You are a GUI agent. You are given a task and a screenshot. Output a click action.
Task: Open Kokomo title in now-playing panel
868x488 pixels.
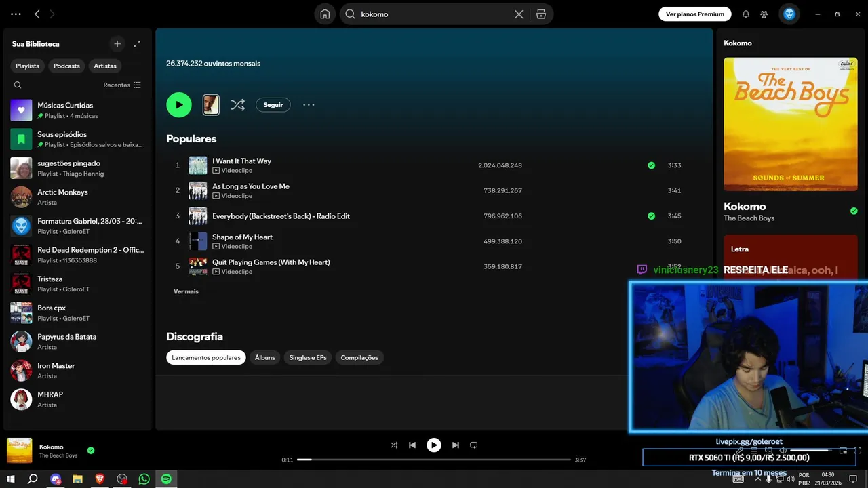(x=745, y=206)
